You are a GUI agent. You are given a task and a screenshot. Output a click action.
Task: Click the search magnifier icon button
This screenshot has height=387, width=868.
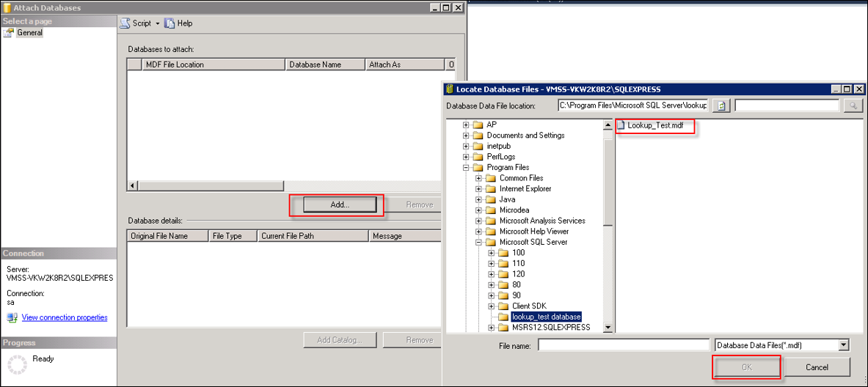coord(853,106)
